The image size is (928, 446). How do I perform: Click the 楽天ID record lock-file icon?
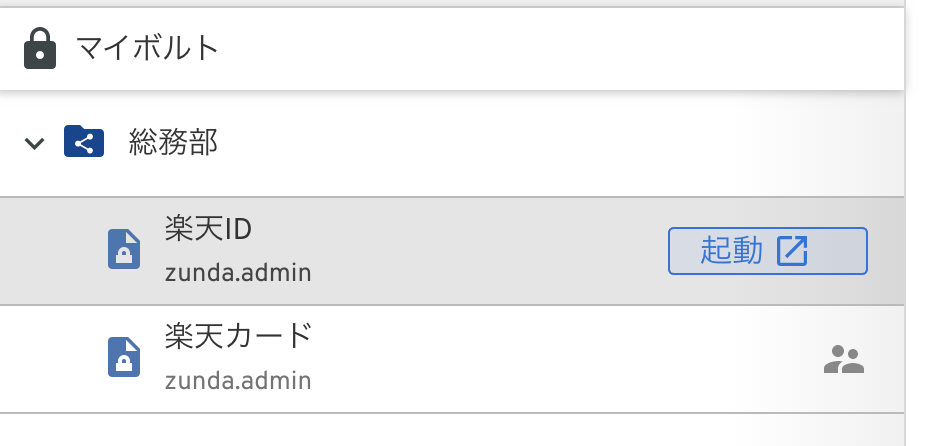124,250
